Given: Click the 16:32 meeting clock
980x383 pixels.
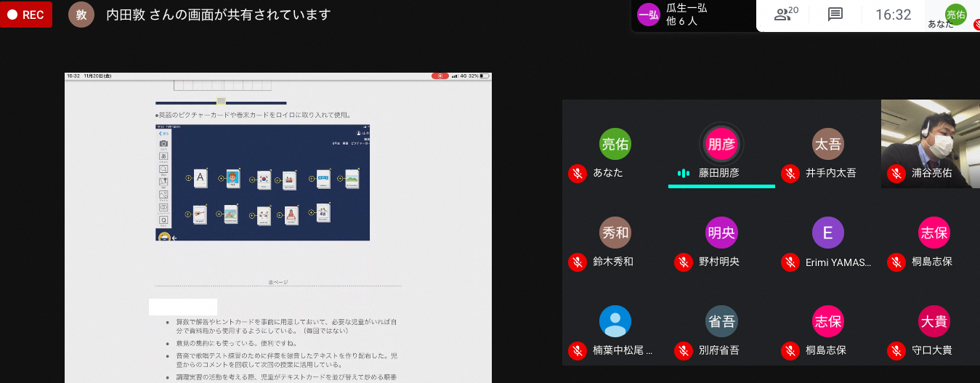Looking at the screenshot, I should (893, 15).
